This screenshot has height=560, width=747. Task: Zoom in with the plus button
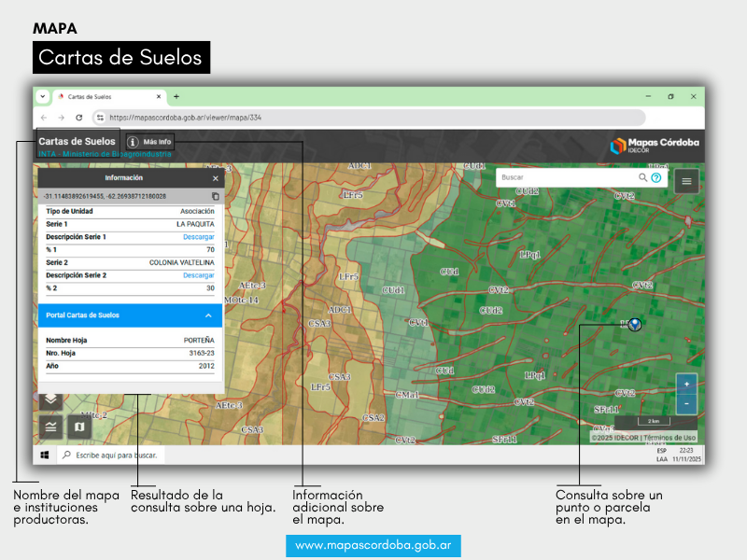(x=686, y=384)
